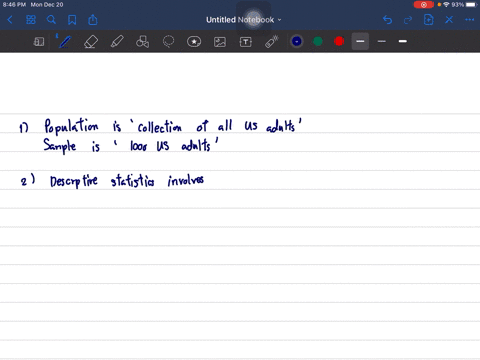Bookmark the current page
Viewport: 480px width, 360px height.
pos(72,20)
